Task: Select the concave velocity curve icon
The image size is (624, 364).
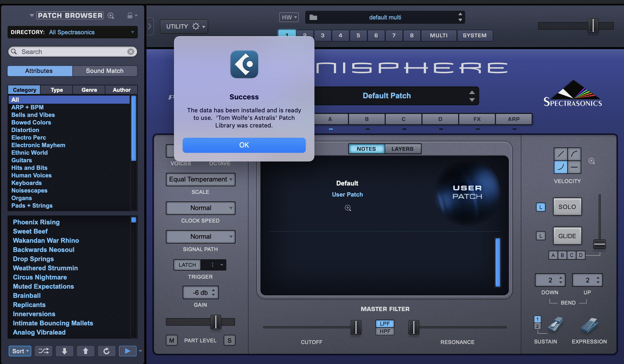Action: click(561, 167)
